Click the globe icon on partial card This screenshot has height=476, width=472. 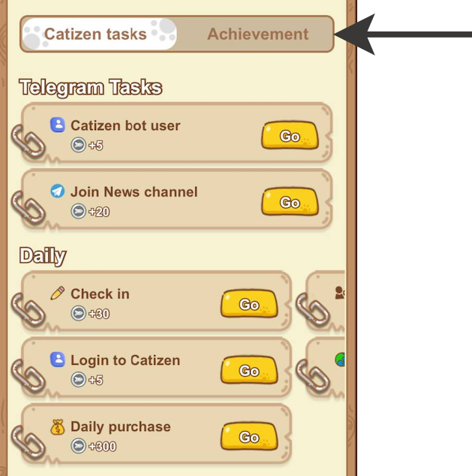(340, 360)
